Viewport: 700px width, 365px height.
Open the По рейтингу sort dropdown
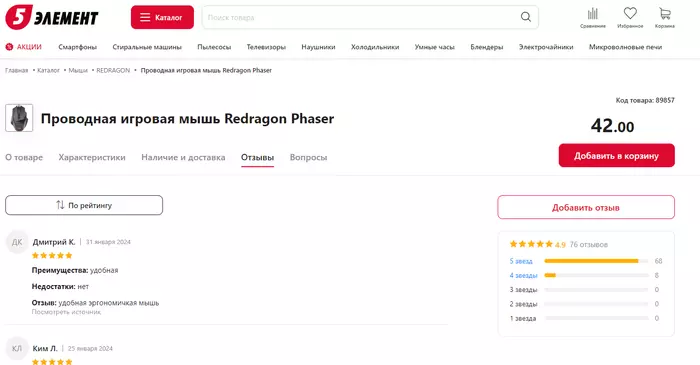[84, 205]
